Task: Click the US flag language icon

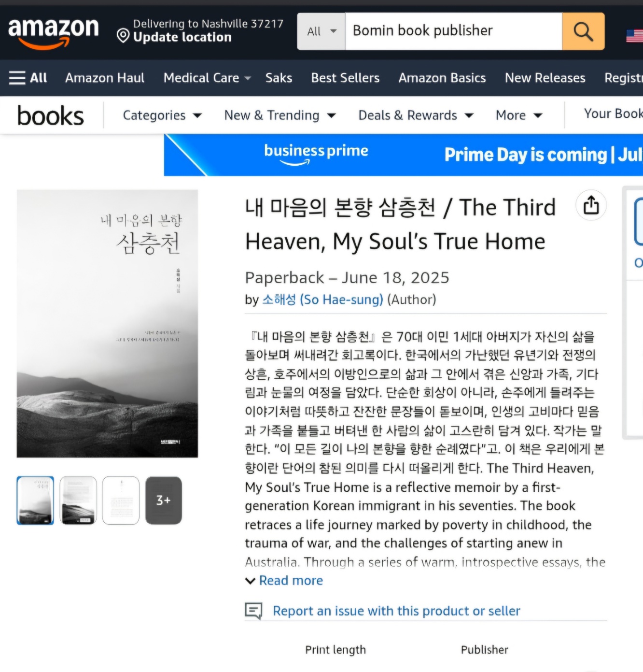Action: click(634, 36)
